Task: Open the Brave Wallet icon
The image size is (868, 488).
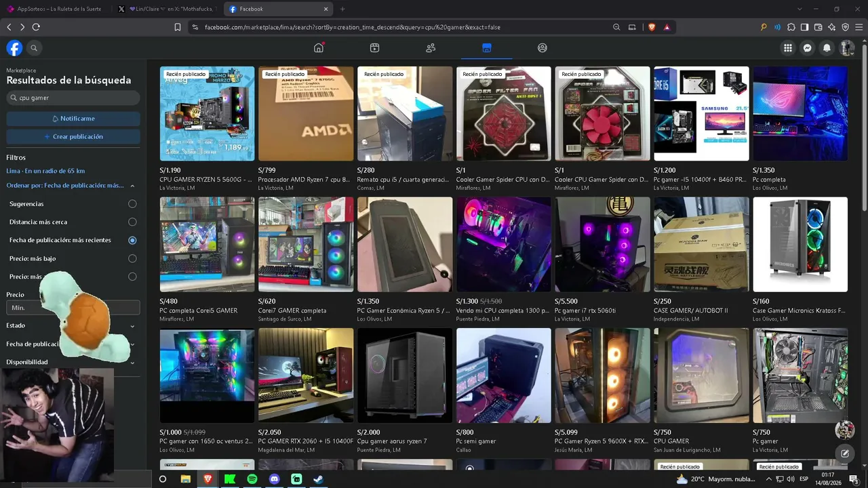Action: 818,27
